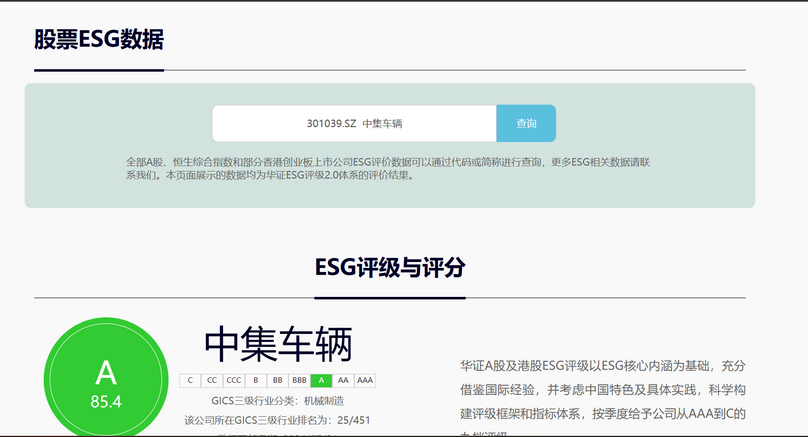Click the 股票ESG数据 page heading

(99, 39)
